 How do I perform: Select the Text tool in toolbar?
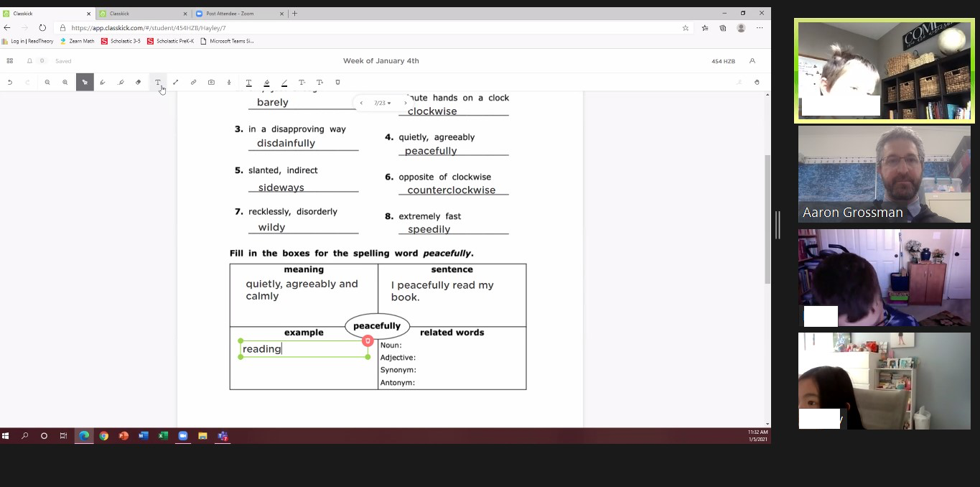157,83
